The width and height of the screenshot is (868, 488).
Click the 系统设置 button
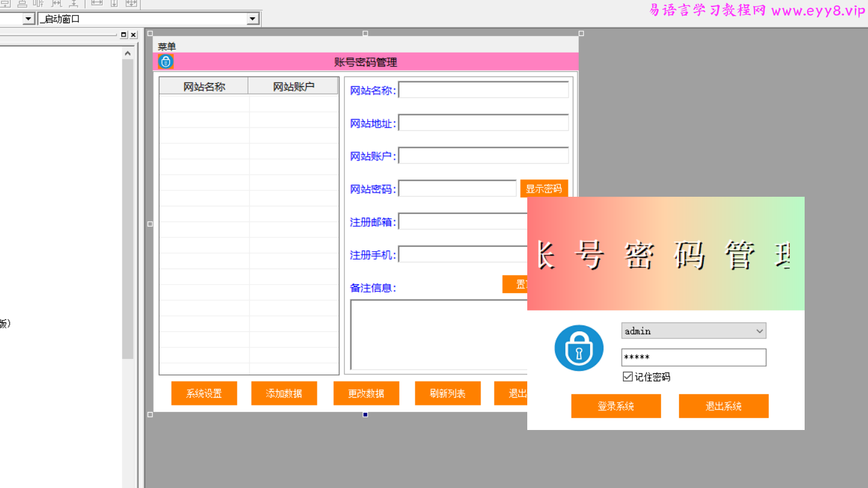(204, 394)
